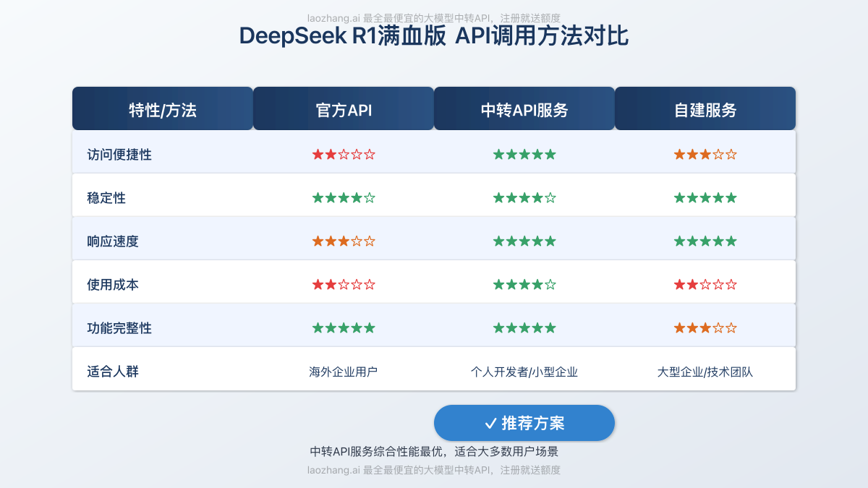The width and height of the screenshot is (868, 488).
Task: Click 自建服务 star rating for 访问便捷性
Action: point(705,154)
